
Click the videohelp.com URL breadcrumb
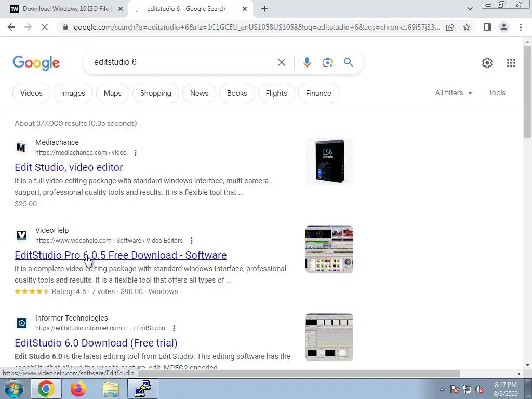click(109, 241)
